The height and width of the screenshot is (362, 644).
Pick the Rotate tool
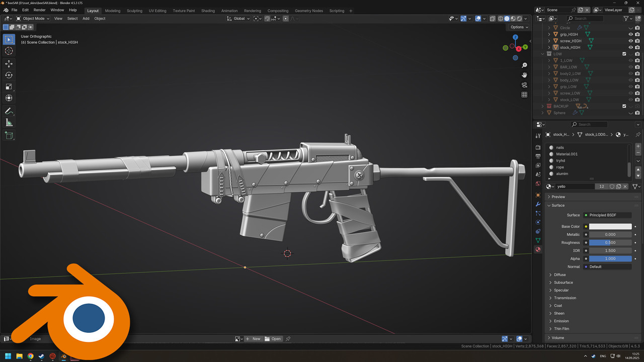click(x=9, y=75)
